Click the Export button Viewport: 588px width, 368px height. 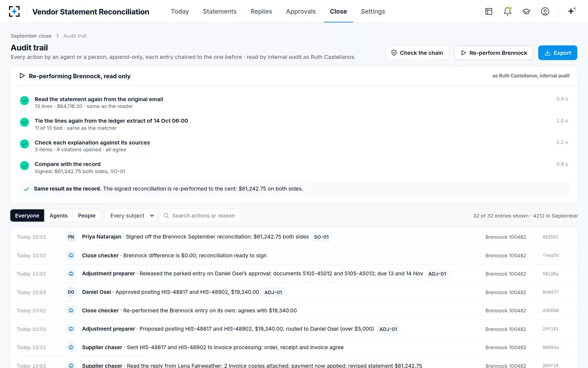558,53
